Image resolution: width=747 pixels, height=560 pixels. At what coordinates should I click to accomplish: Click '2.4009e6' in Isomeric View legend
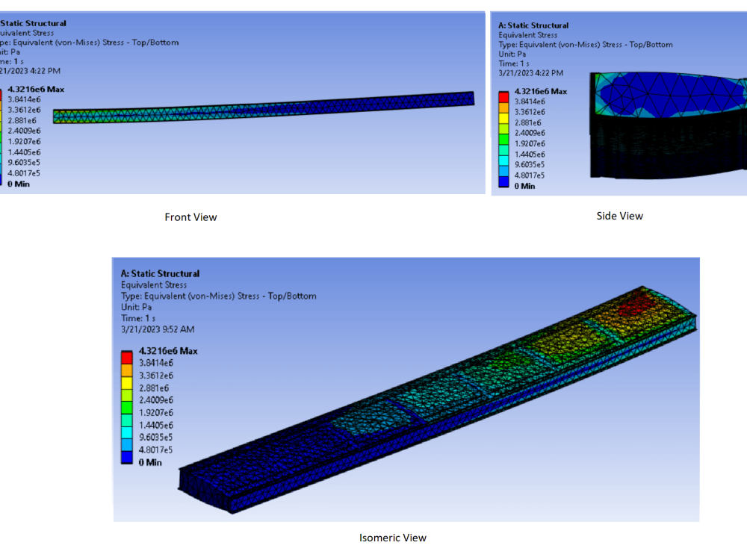(156, 400)
